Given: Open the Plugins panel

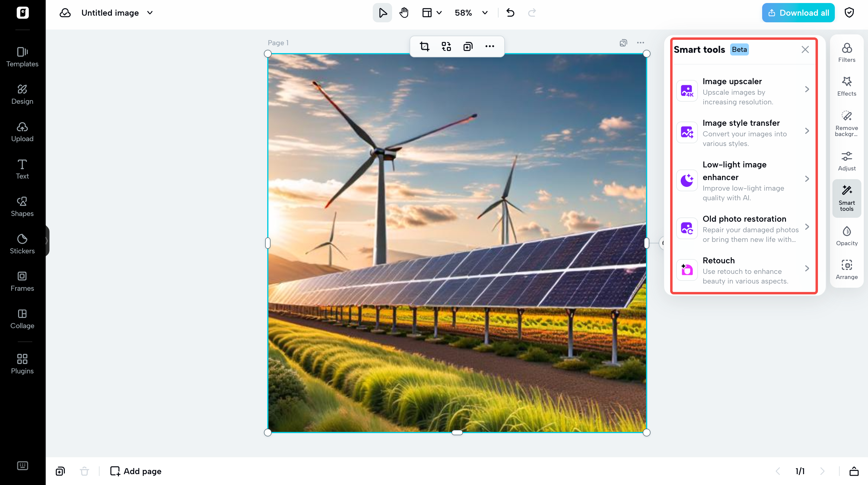Looking at the screenshot, I should (x=22, y=364).
